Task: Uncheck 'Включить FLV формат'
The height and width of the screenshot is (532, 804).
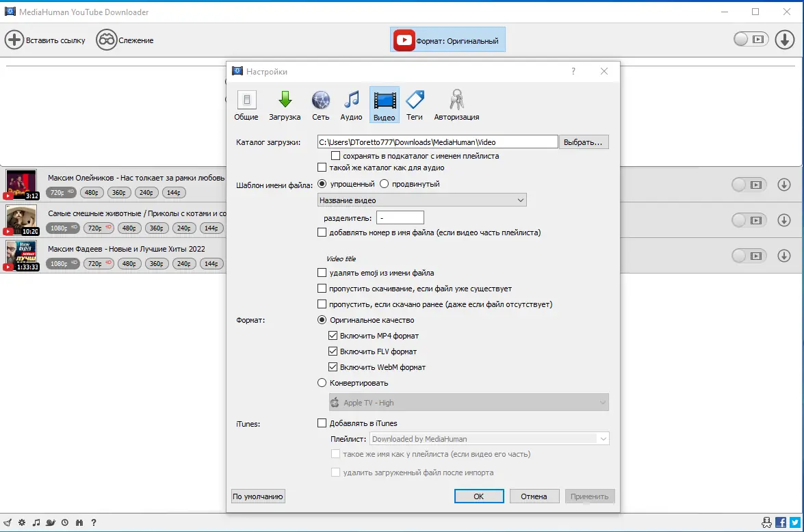Action: coord(333,351)
